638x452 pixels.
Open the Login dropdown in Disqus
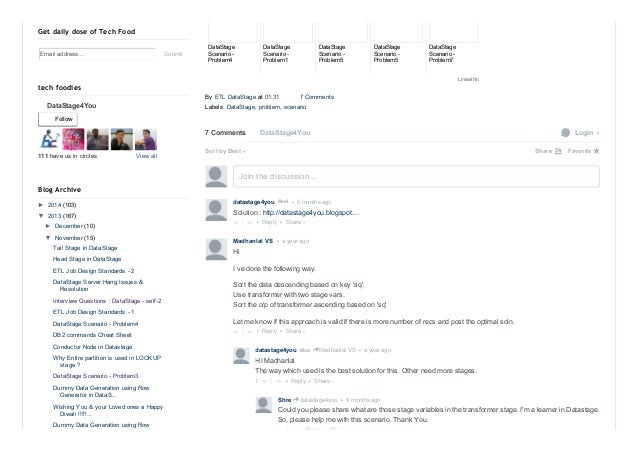click(580, 133)
